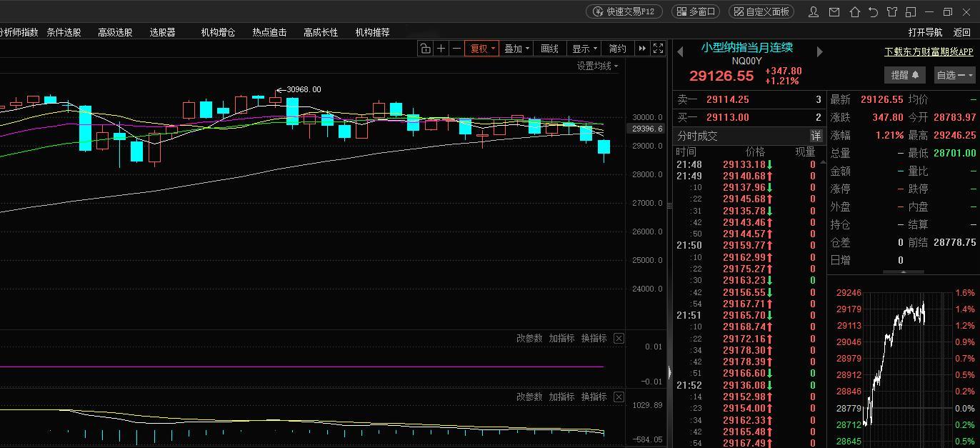Image resolution: width=980 pixels, height=448 pixels.
Task: Click the 最高 29246.25 value
Action: [954, 135]
